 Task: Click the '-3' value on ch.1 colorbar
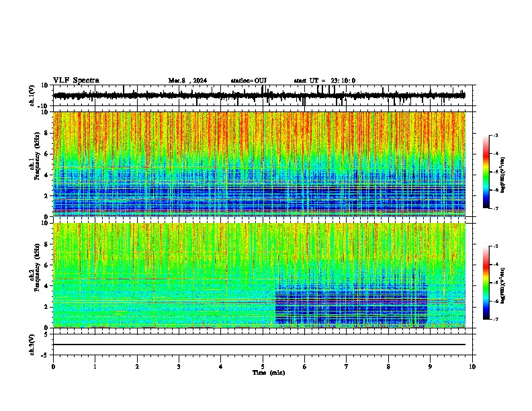pyautogui.click(x=495, y=135)
